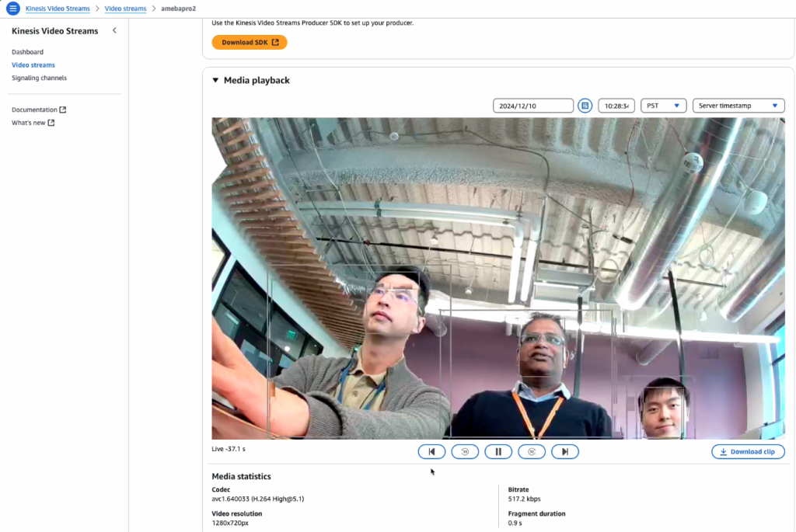796x532 pixels.
Task: Skip to the next fragment
Action: (x=565, y=451)
